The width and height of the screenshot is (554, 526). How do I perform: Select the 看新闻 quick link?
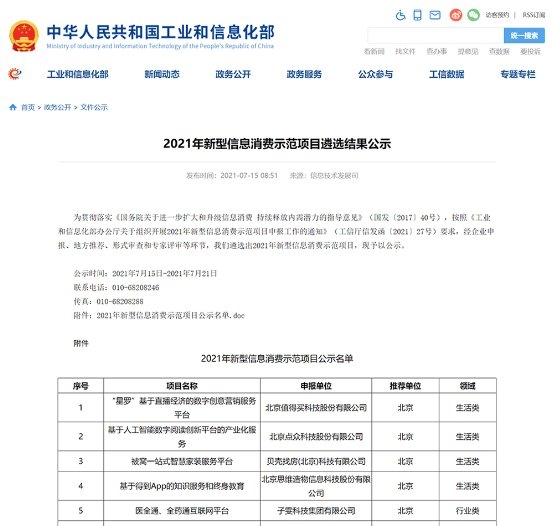coord(374,52)
